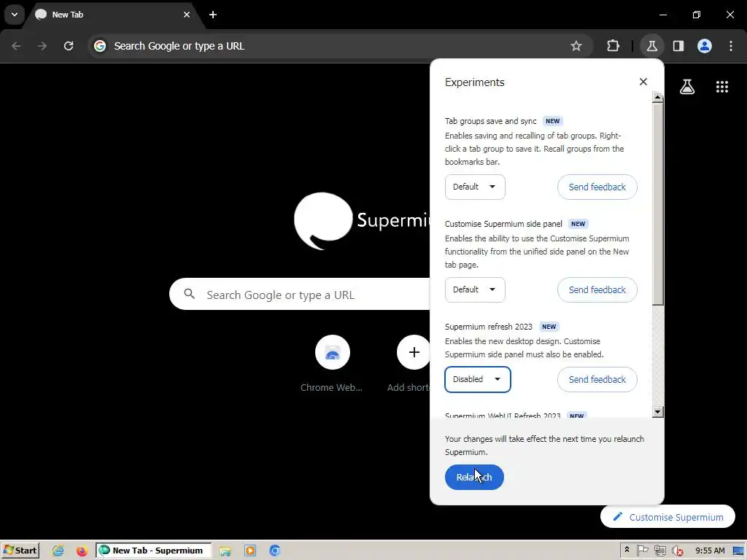Open the three-dot browser menu
This screenshot has height=560, width=747.
(x=731, y=46)
